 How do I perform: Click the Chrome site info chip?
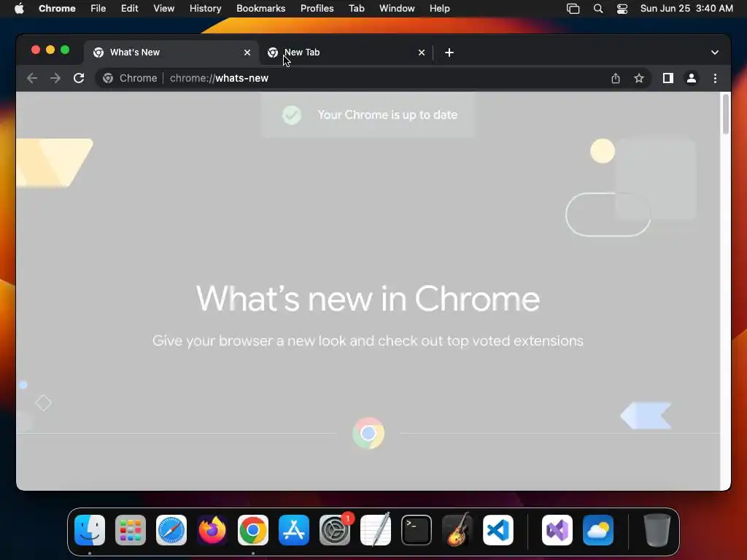point(130,78)
